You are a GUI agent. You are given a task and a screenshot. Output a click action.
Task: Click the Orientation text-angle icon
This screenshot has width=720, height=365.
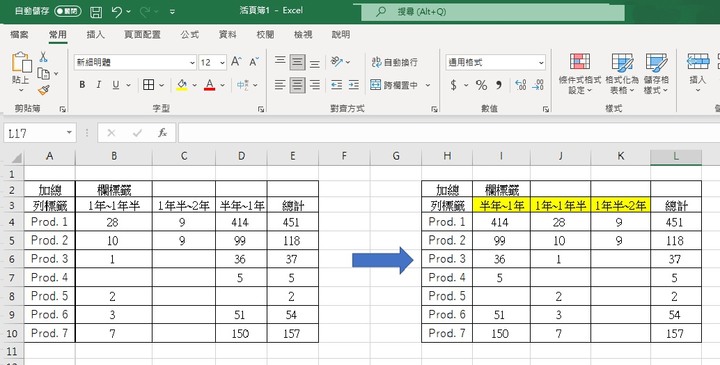(337, 61)
